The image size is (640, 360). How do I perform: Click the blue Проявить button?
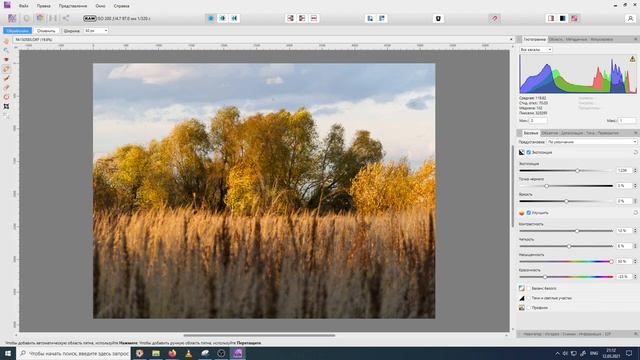pyautogui.click(x=17, y=31)
